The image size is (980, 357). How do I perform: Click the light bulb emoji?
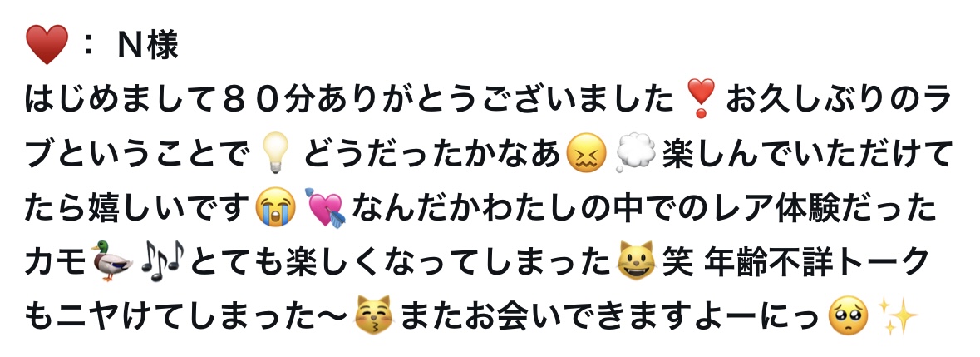coord(272,154)
